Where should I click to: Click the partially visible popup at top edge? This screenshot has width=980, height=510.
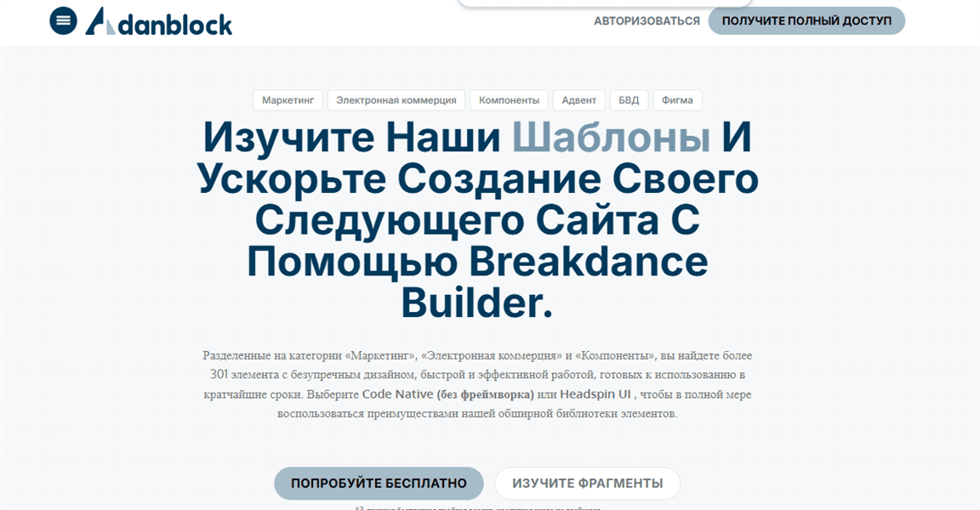coord(604,3)
